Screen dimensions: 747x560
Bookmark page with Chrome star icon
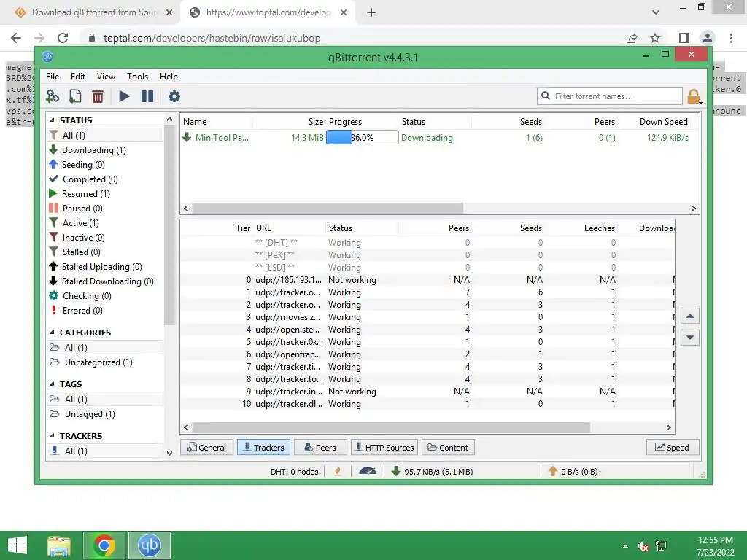pyautogui.click(x=655, y=38)
